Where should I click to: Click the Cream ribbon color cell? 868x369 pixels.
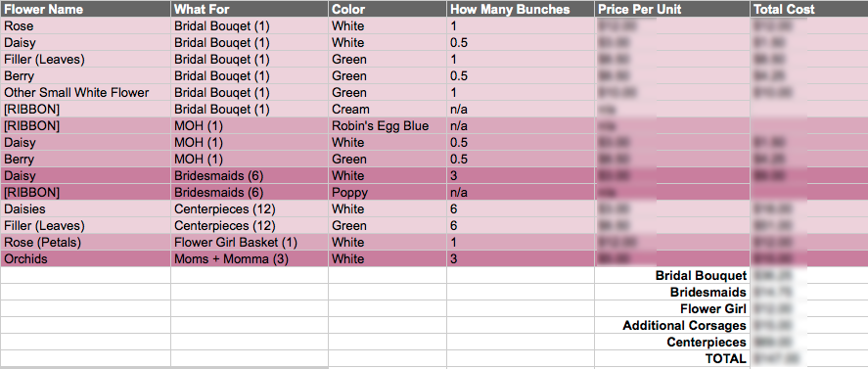[387, 110]
